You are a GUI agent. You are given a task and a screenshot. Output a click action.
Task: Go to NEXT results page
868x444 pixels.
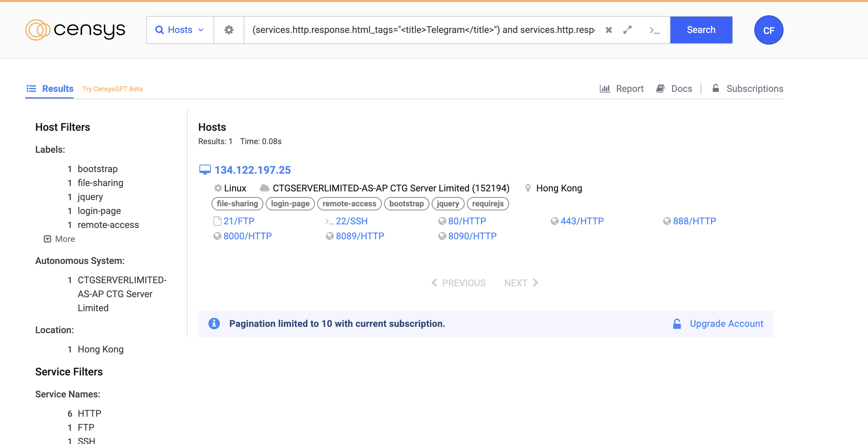521,283
